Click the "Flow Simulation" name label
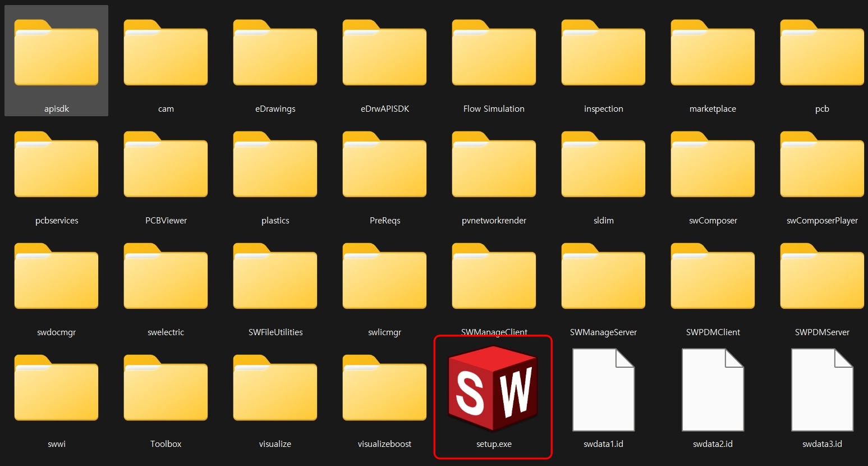 pos(494,109)
